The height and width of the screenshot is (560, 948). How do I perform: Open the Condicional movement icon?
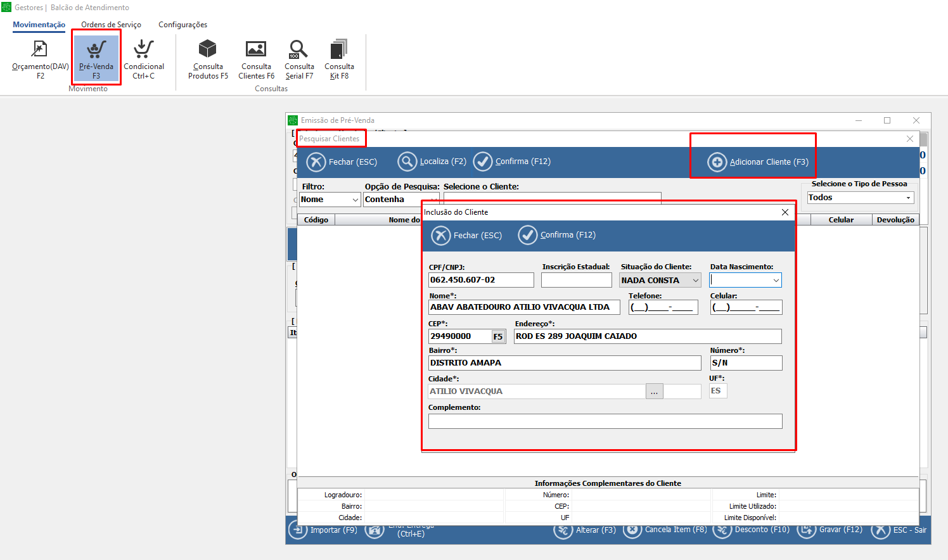[144, 49]
